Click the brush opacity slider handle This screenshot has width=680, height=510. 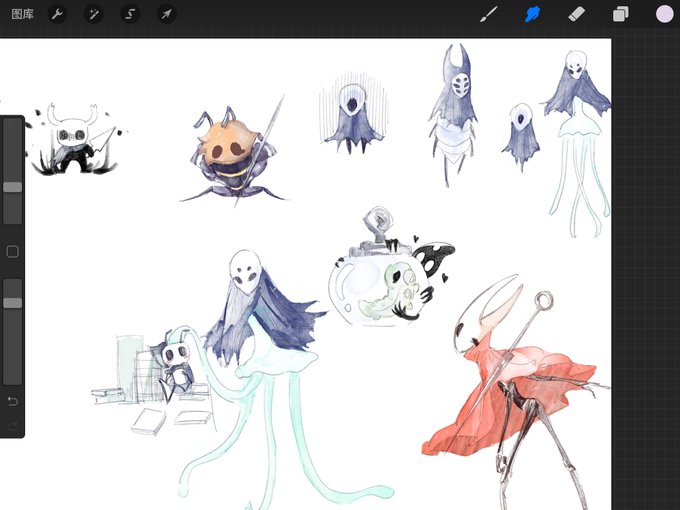coord(13,303)
